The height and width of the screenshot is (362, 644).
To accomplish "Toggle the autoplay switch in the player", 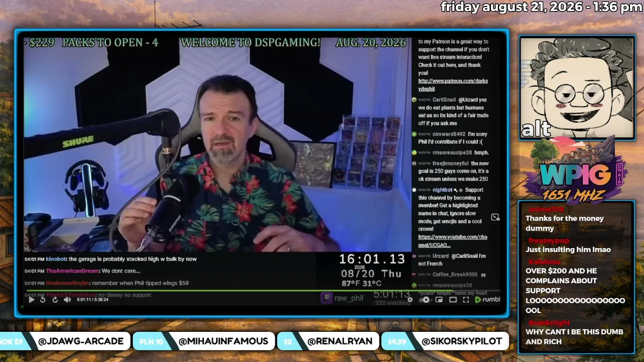I will click(x=425, y=300).
